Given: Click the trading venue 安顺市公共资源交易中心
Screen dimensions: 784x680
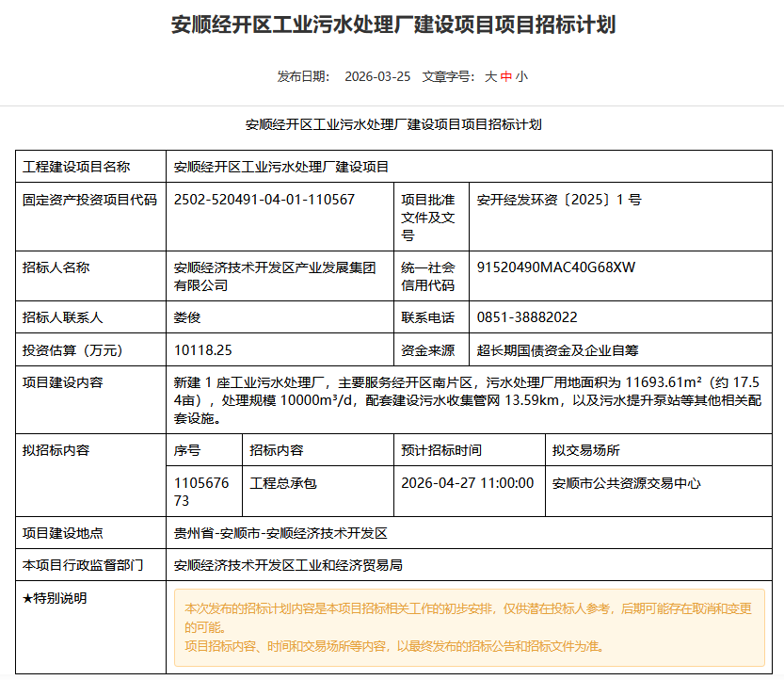Looking at the screenshot, I should [x=627, y=483].
